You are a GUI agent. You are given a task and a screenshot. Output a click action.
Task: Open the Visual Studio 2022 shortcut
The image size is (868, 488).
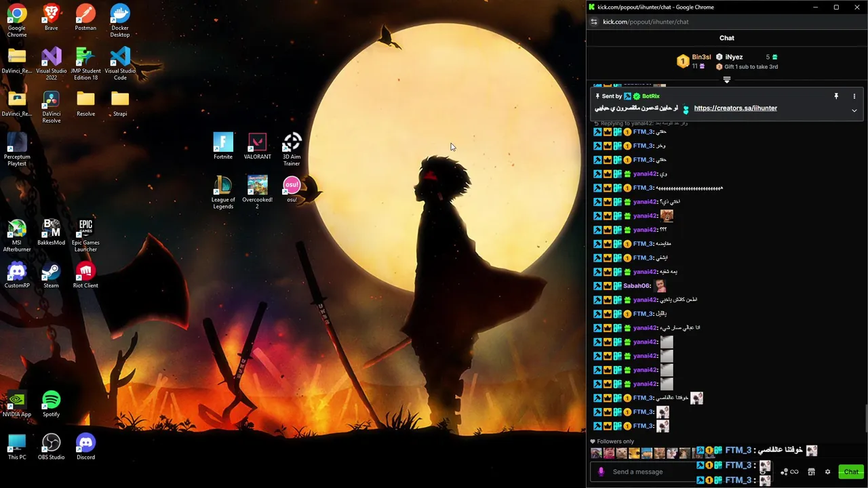point(51,63)
